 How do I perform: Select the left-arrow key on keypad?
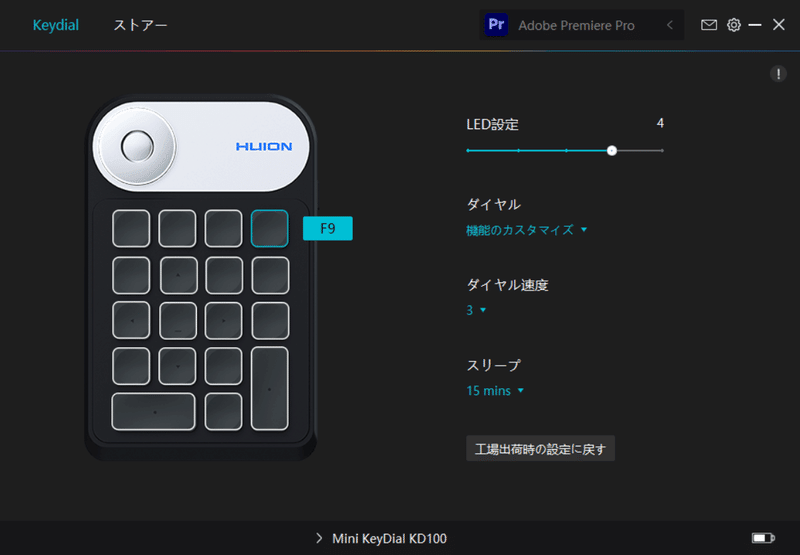click(131, 321)
